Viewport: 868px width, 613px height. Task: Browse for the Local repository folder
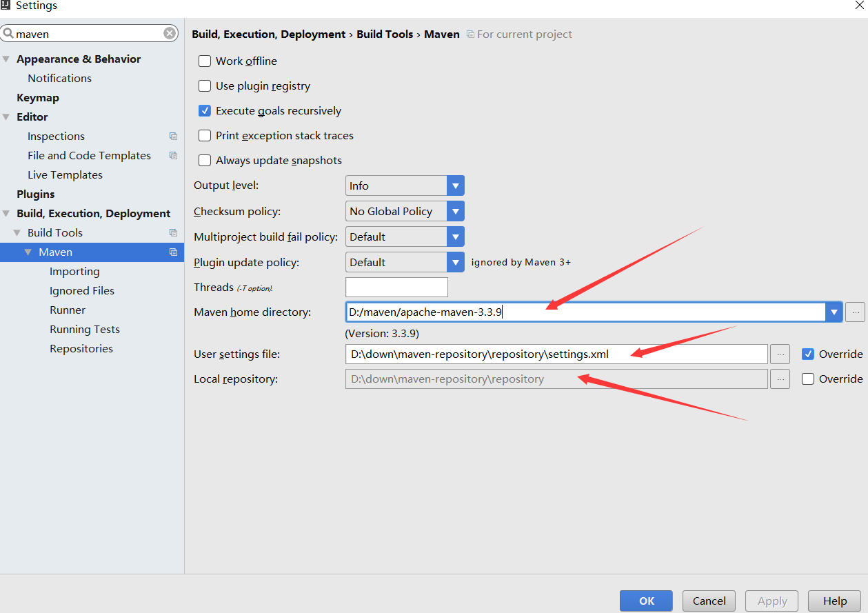click(x=780, y=379)
